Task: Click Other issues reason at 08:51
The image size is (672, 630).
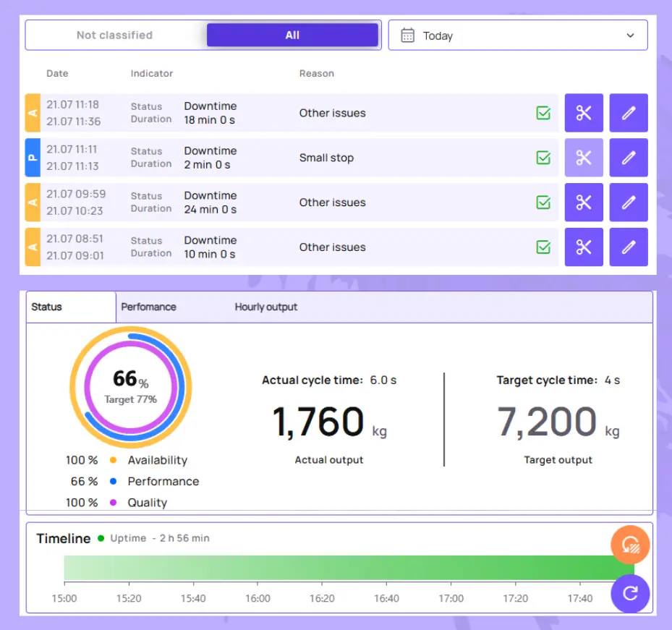Action: tap(332, 247)
